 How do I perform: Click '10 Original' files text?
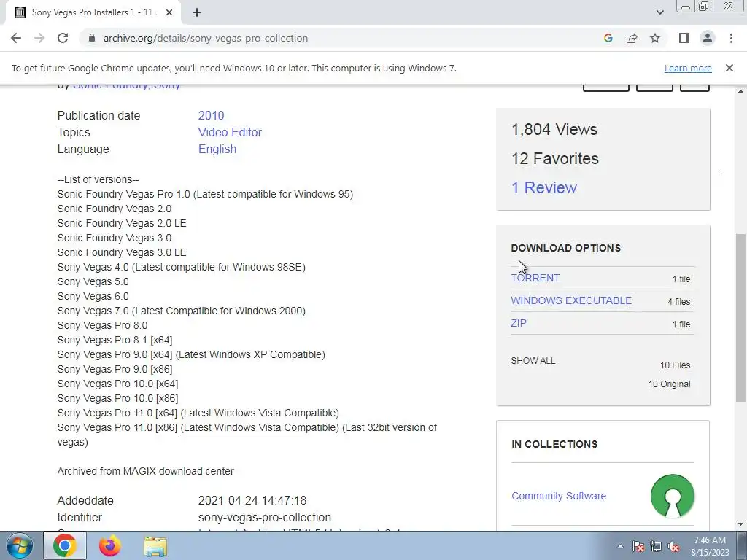pos(669,384)
